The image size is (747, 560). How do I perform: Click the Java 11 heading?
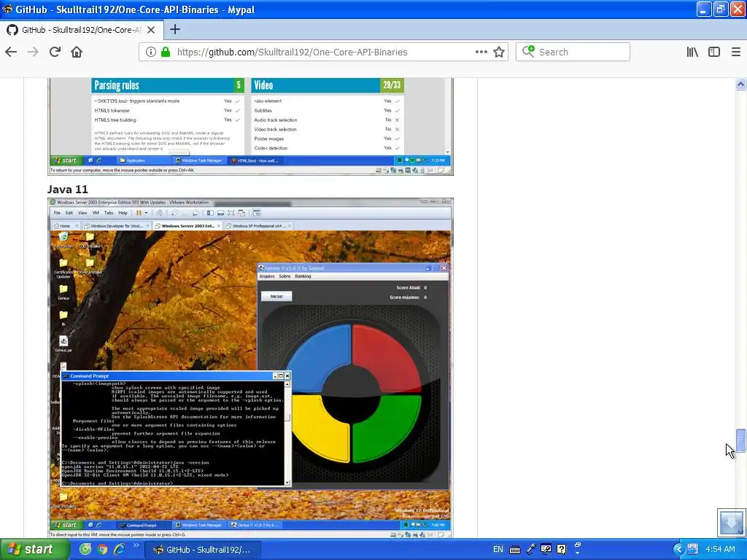click(68, 189)
